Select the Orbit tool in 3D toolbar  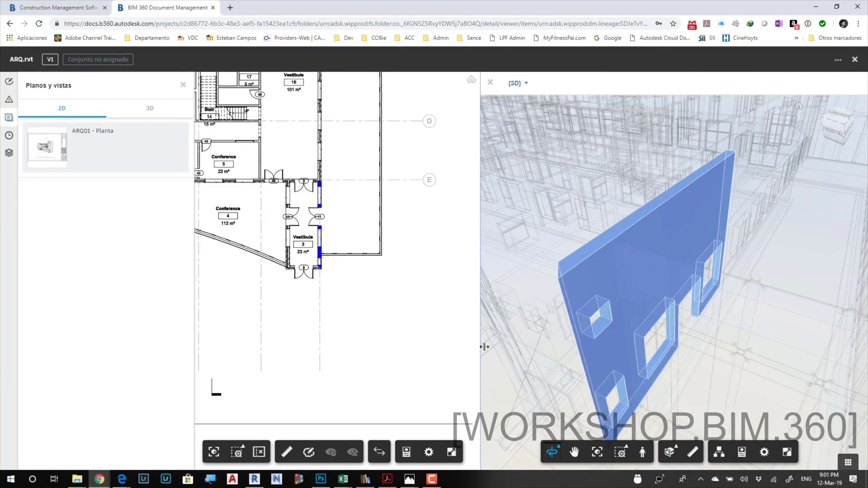pyautogui.click(x=552, y=452)
